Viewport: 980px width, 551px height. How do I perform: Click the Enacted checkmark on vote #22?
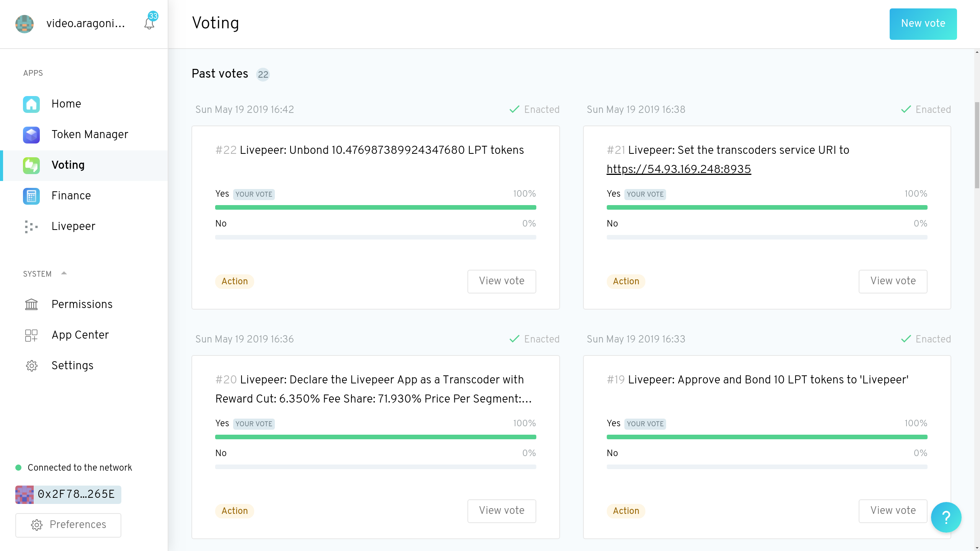point(514,109)
